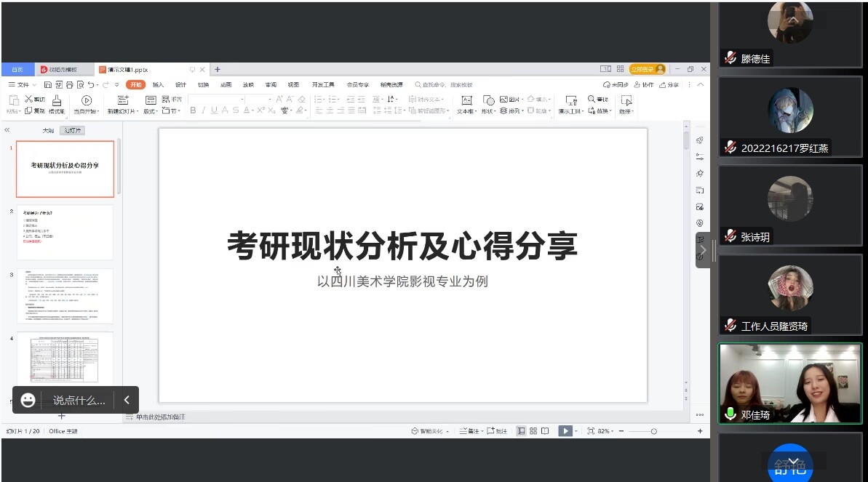Click the Text Box (文本框) icon
The height and width of the screenshot is (482, 868).
click(x=466, y=100)
